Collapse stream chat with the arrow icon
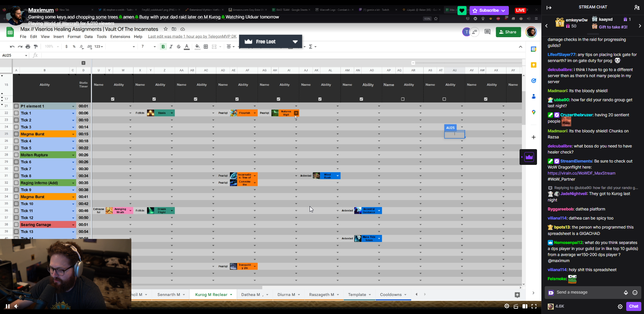644x314 pixels. (x=549, y=7)
